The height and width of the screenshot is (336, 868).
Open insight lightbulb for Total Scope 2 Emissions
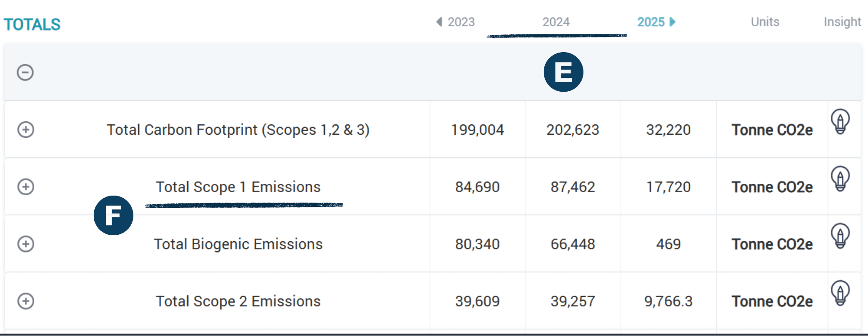point(840,293)
